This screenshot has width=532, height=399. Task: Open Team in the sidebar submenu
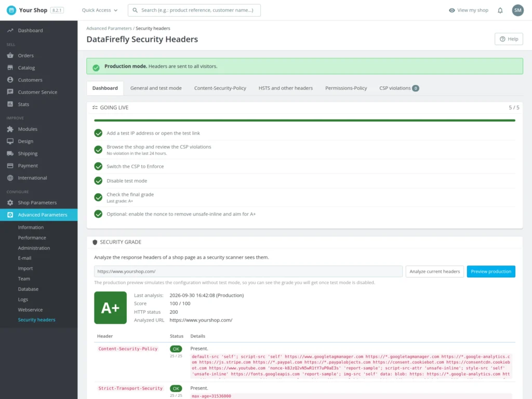24,279
